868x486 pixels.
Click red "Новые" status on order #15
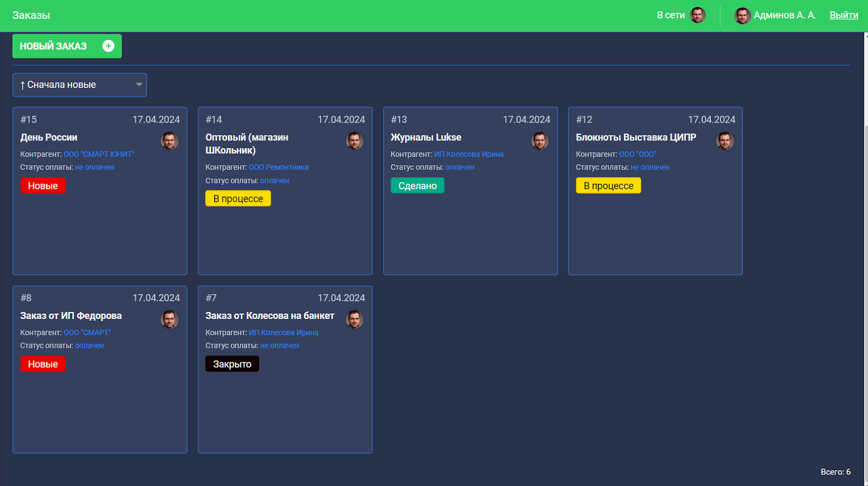pyautogui.click(x=43, y=186)
